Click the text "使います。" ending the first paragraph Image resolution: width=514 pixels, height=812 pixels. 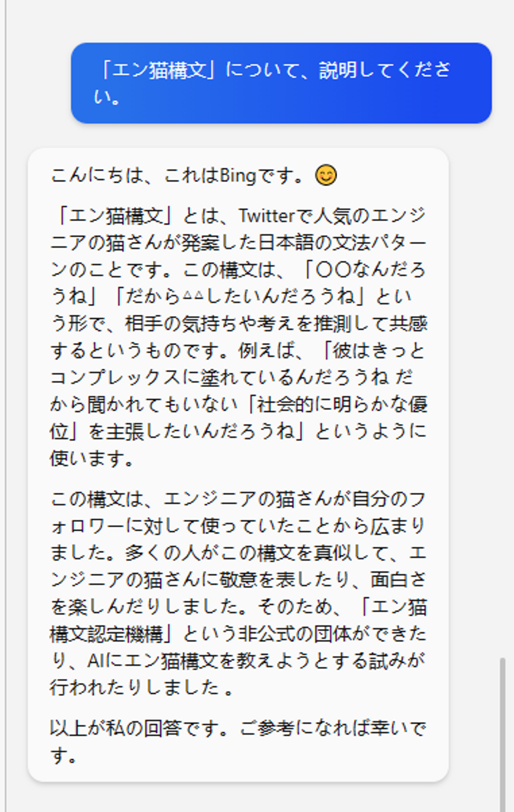pos(92,459)
